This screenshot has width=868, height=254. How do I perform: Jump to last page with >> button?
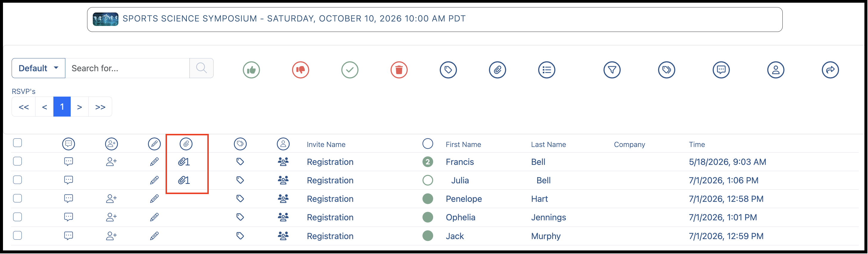[100, 107]
